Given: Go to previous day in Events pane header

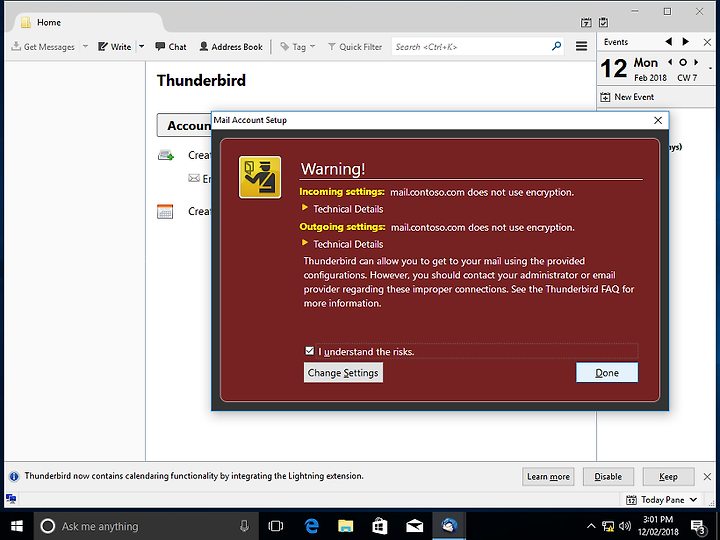Looking at the screenshot, I should tap(669, 42).
